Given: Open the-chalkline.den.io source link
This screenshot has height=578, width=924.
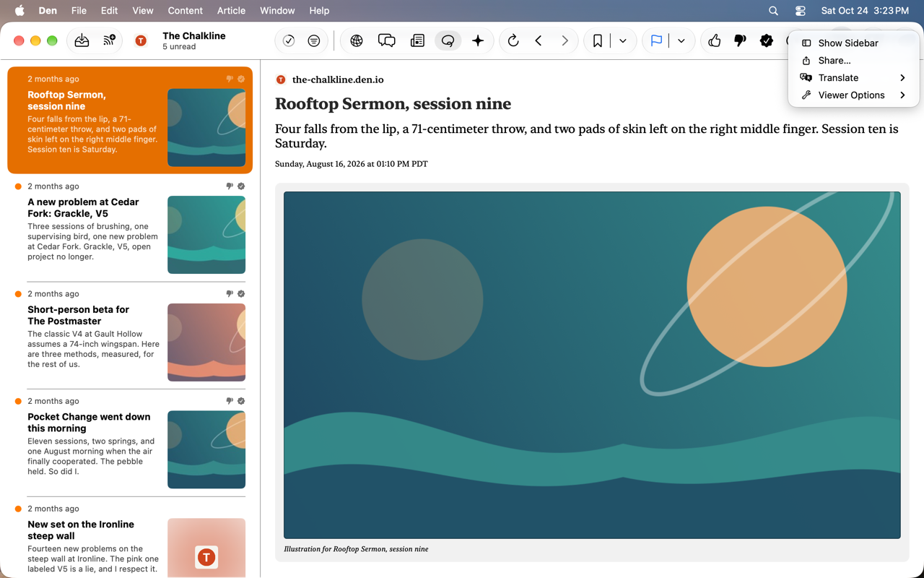Looking at the screenshot, I should (338, 79).
